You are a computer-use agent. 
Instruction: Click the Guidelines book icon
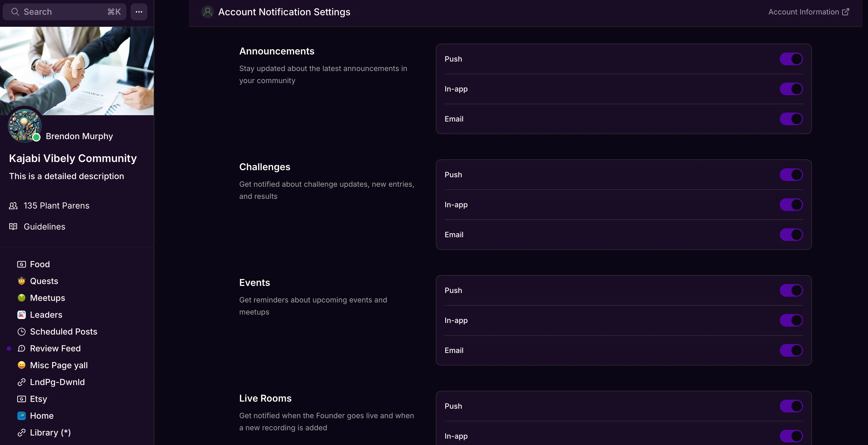13,226
